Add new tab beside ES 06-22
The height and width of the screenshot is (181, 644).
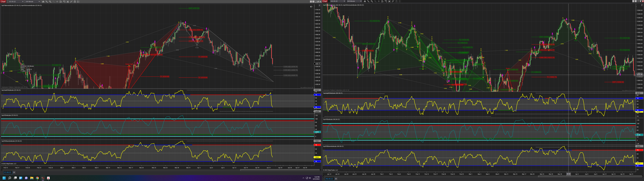[14, 172]
